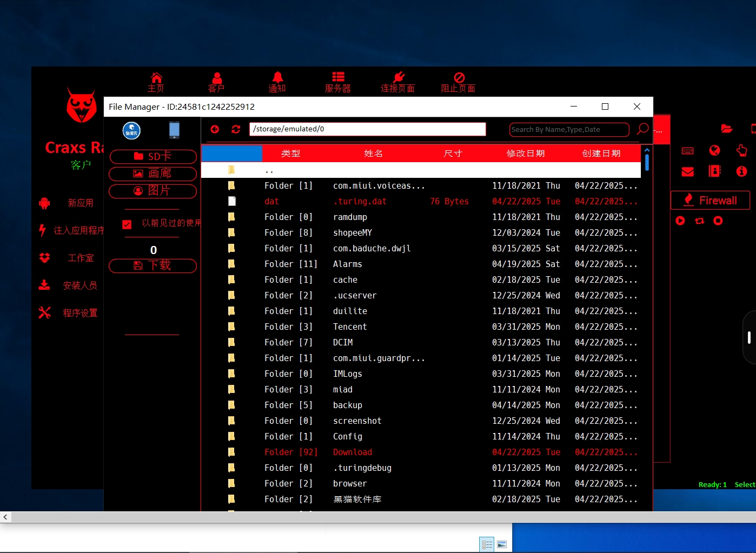Click the globe icon in right panel
The image size is (756, 553).
714,150
